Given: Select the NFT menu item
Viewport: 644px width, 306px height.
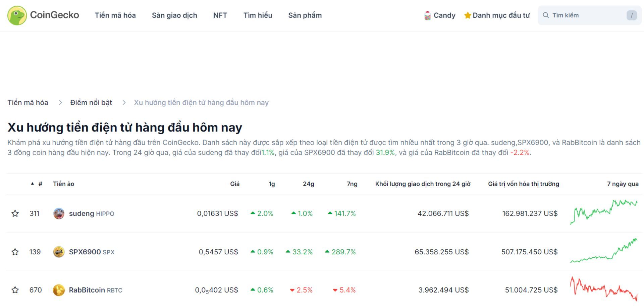Looking at the screenshot, I should pos(220,15).
